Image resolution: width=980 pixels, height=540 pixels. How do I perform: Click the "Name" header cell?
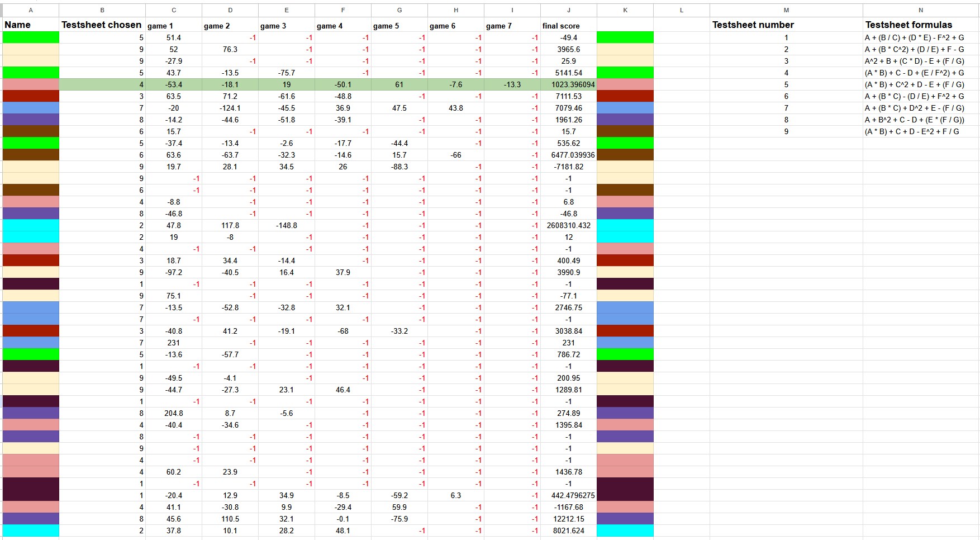coord(31,25)
